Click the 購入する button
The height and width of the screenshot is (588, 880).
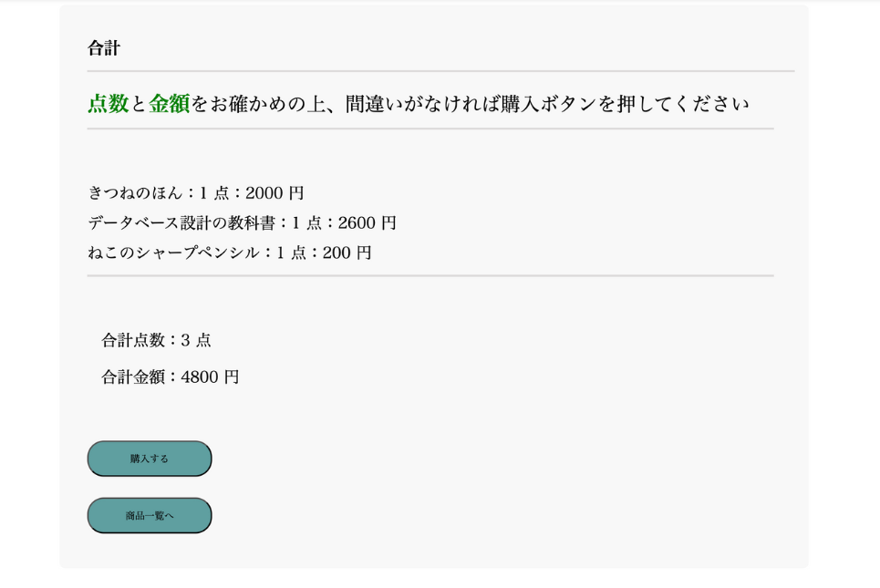click(150, 459)
